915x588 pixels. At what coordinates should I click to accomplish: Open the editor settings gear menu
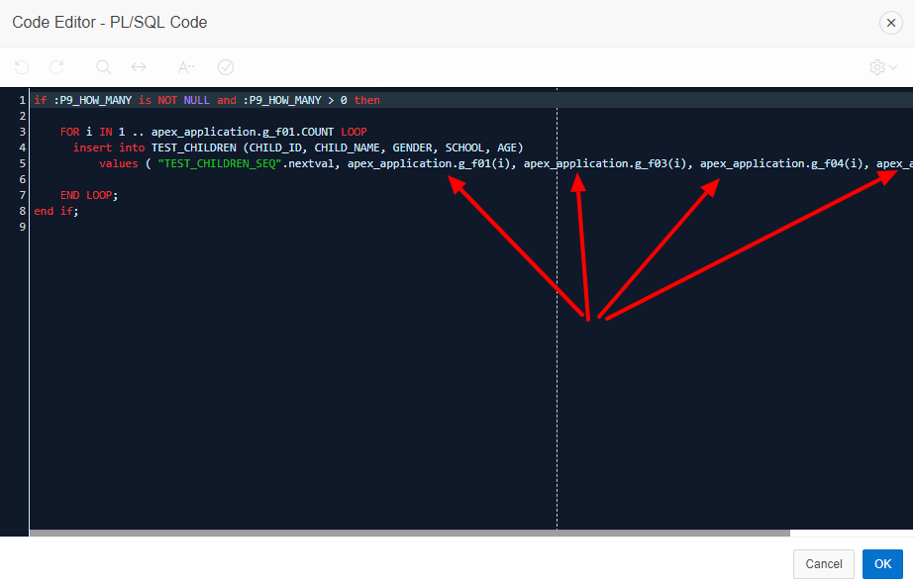(883, 67)
